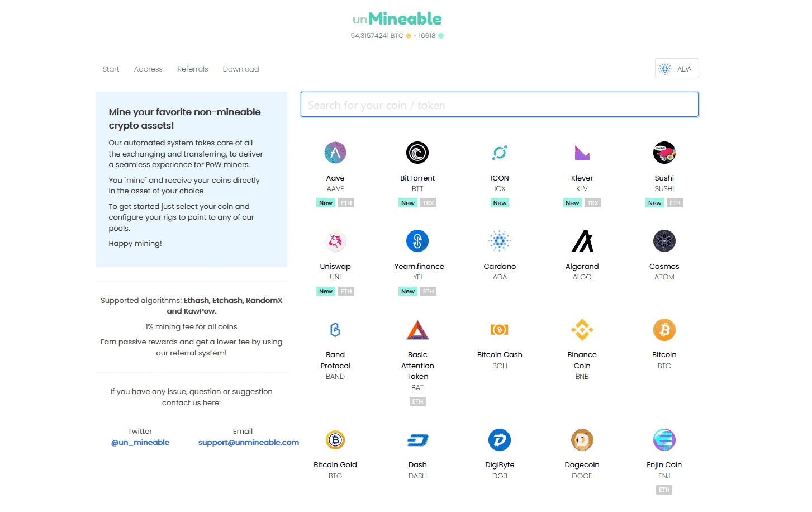
Task: Select the Dogecoin icon
Action: point(582,440)
